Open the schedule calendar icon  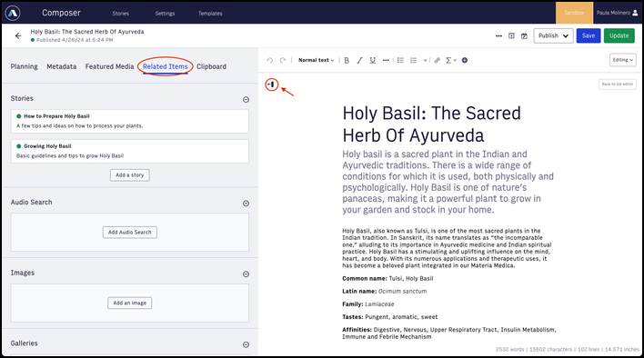coord(524,36)
